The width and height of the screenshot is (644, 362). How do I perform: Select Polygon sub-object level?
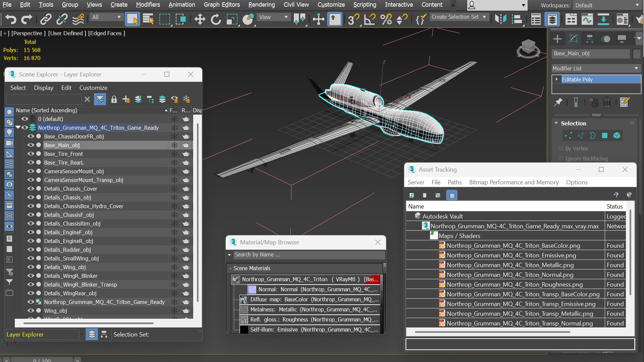[x=604, y=135]
